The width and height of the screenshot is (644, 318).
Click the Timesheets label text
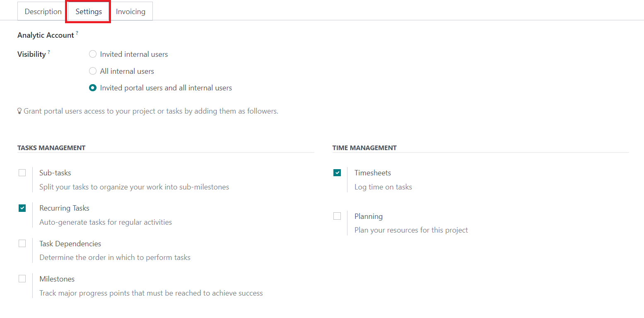point(373,173)
